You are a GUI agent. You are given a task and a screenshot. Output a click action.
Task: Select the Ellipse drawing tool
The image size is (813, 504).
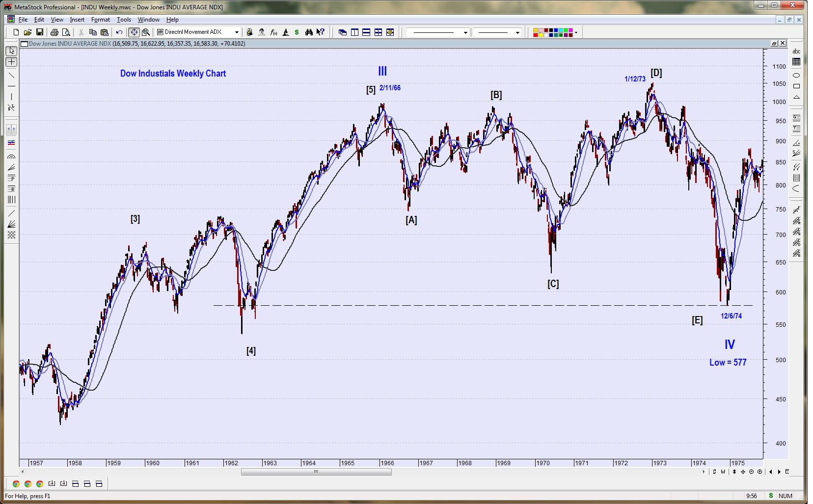[x=797, y=75]
